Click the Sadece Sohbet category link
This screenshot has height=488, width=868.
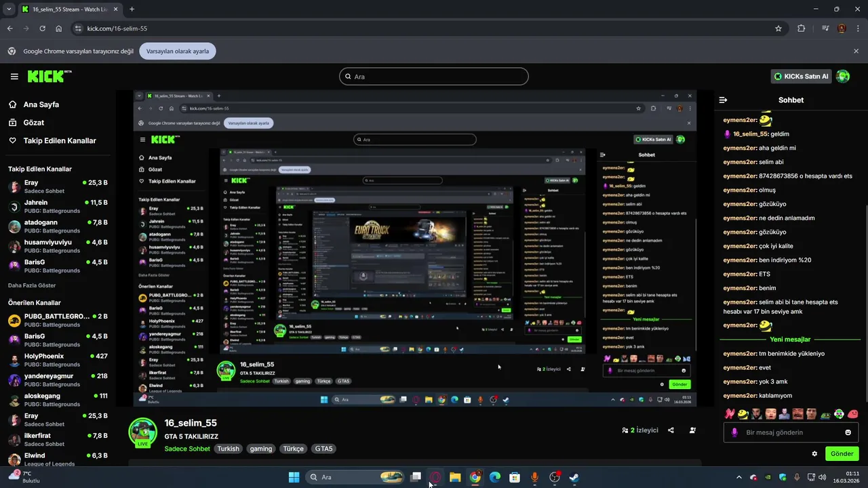tap(187, 449)
